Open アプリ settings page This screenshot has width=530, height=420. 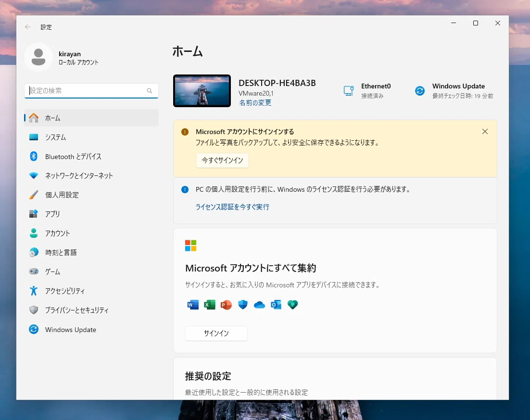tap(91, 214)
